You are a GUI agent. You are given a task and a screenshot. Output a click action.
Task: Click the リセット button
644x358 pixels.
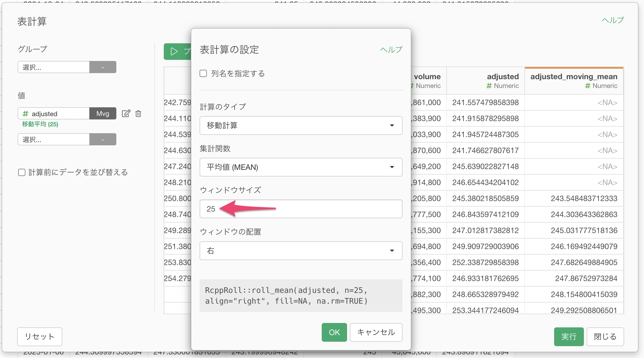pos(39,336)
